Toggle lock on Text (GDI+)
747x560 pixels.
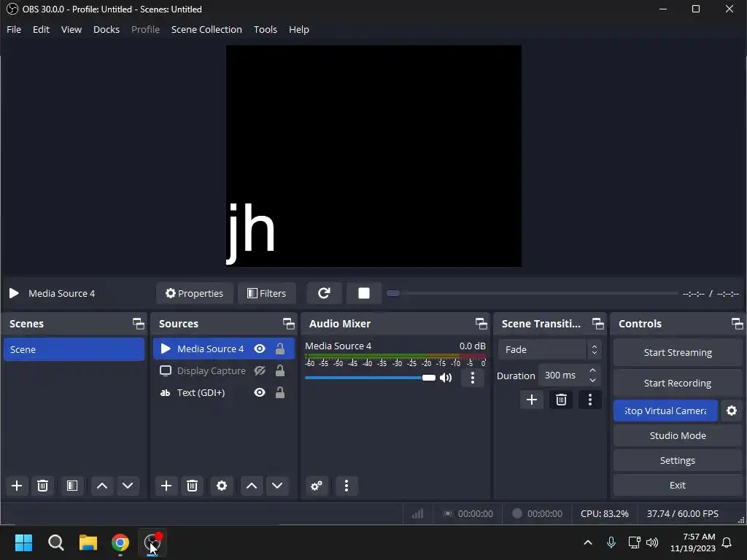(280, 392)
